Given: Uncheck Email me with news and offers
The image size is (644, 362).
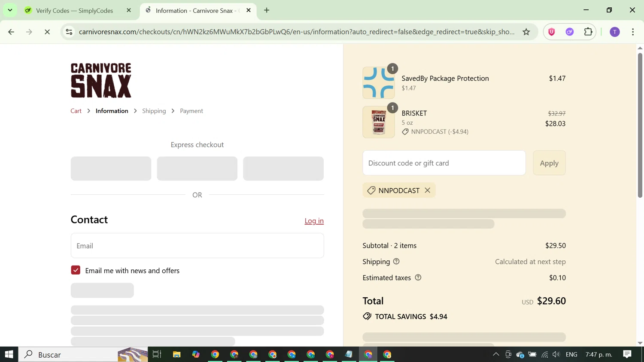Looking at the screenshot, I should (76, 270).
